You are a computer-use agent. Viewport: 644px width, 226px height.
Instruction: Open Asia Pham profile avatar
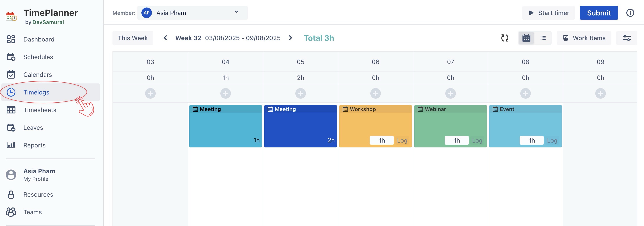point(11,175)
